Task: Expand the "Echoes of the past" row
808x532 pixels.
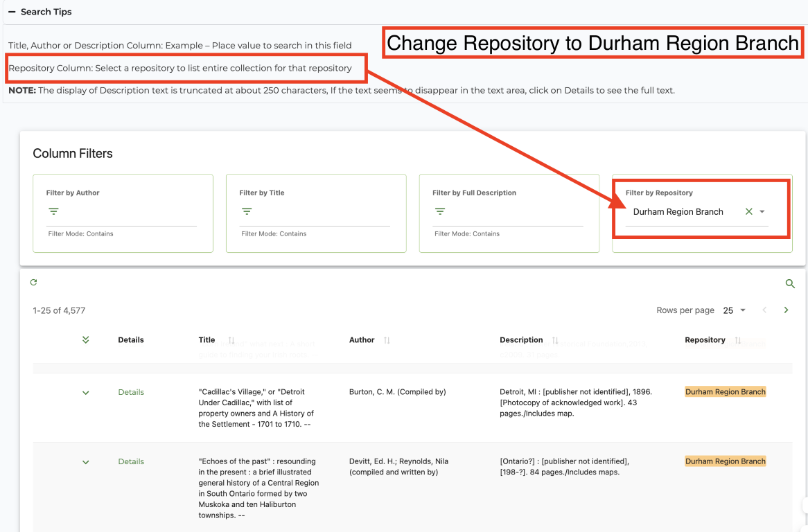Action: click(85, 462)
